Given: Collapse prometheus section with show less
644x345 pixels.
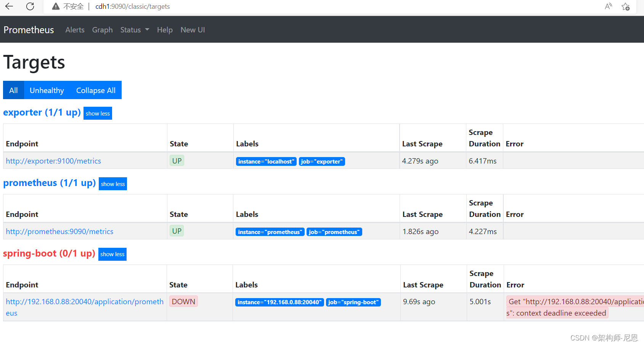Looking at the screenshot, I should coord(113,184).
